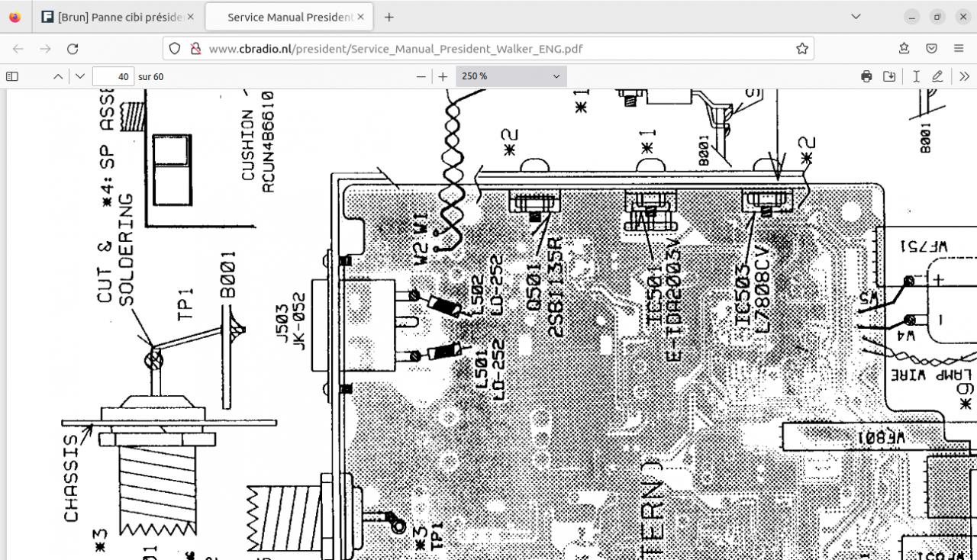
Task: Click the page number field showing 40
Action: [x=113, y=76]
